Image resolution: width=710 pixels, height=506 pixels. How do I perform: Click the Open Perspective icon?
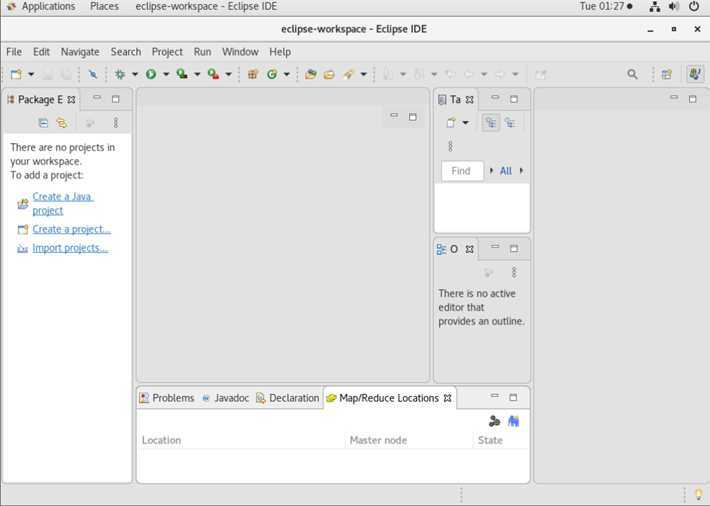tap(666, 74)
